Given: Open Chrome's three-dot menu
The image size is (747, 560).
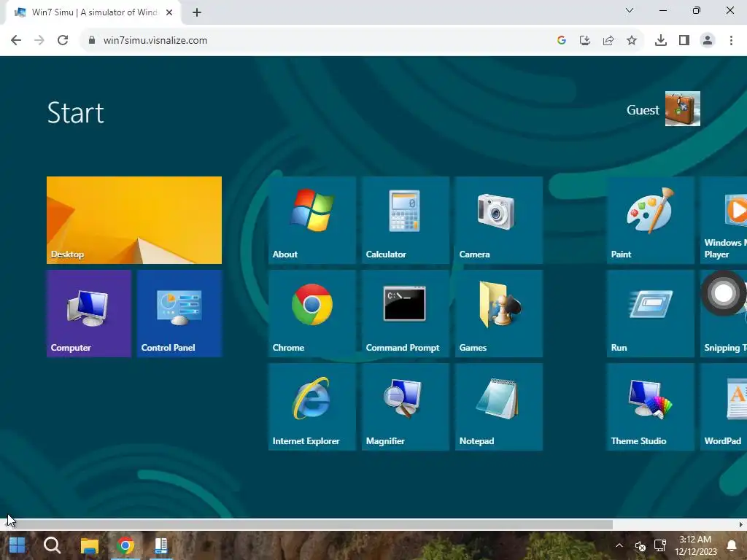Looking at the screenshot, I should tap(731, 40).
